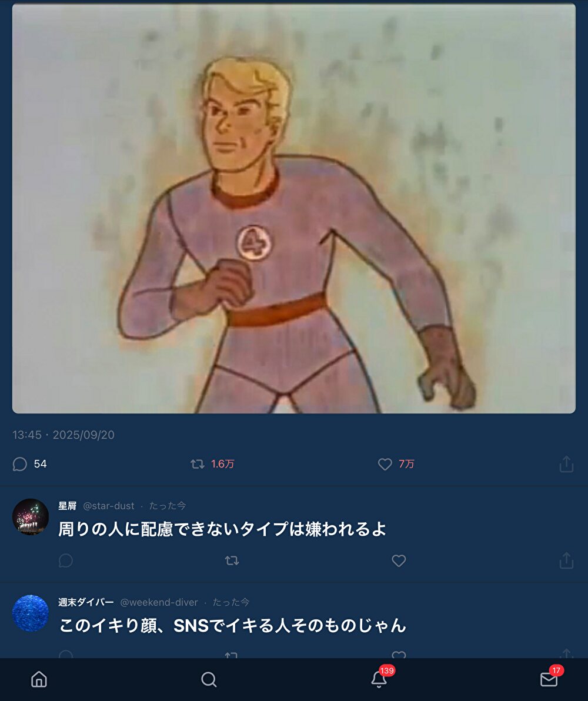Repost the main post with 1.6万 reposts
Image resolution: width=588 pixels, height=701 pixels.
198,464
